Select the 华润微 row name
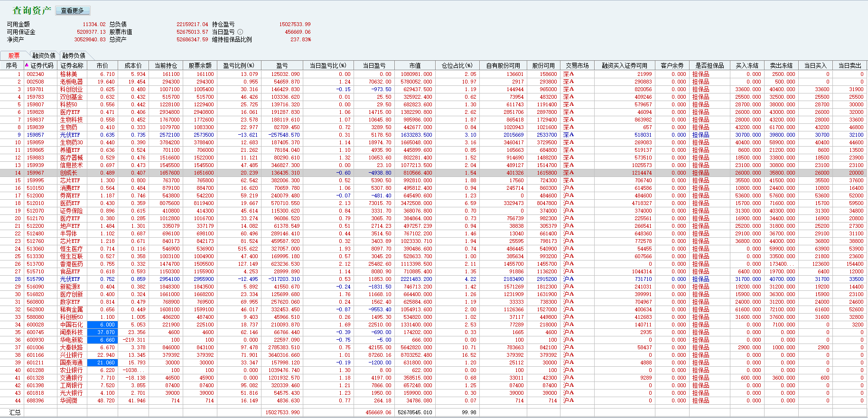The width and height of the screenshot is (868, 418). click(68, 400)
